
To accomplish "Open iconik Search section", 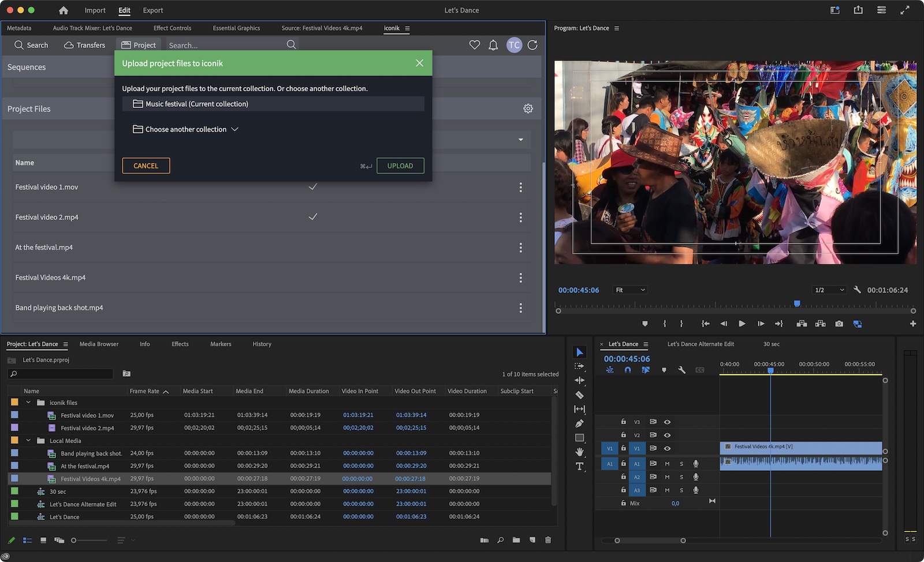I will tap(31, 45).
